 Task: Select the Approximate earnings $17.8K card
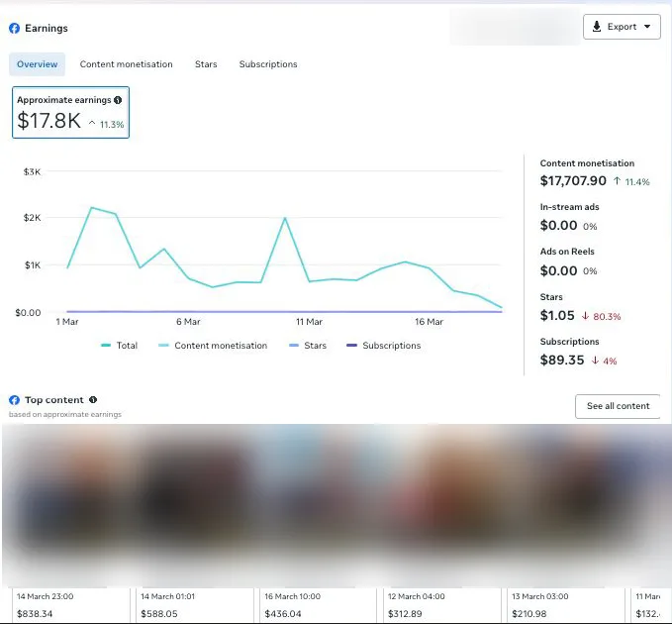point(70,112)
